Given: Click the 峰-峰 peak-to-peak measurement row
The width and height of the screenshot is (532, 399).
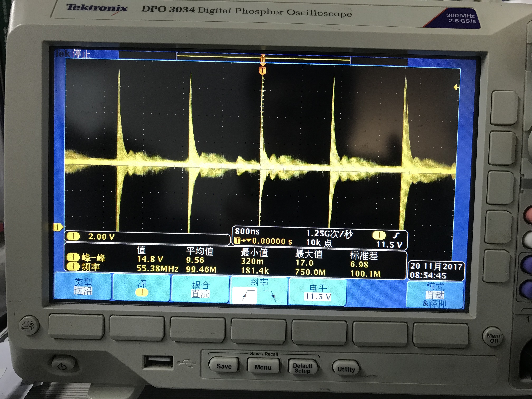Looking at the screenshot, I should 93,258.
